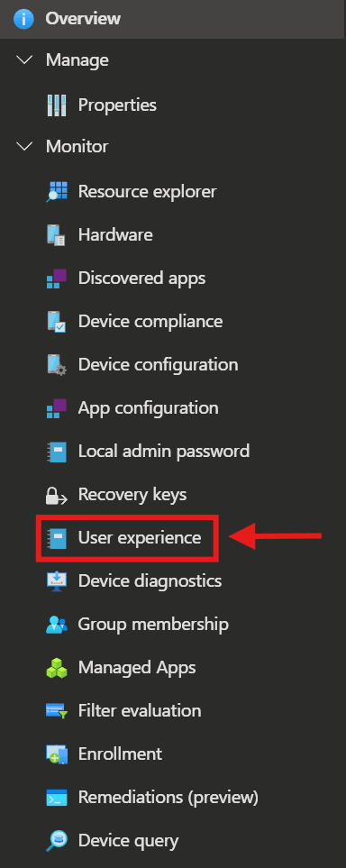Click the Overview info icon
The height and width of the screenshot is (868, 346).
click(24, 18)
